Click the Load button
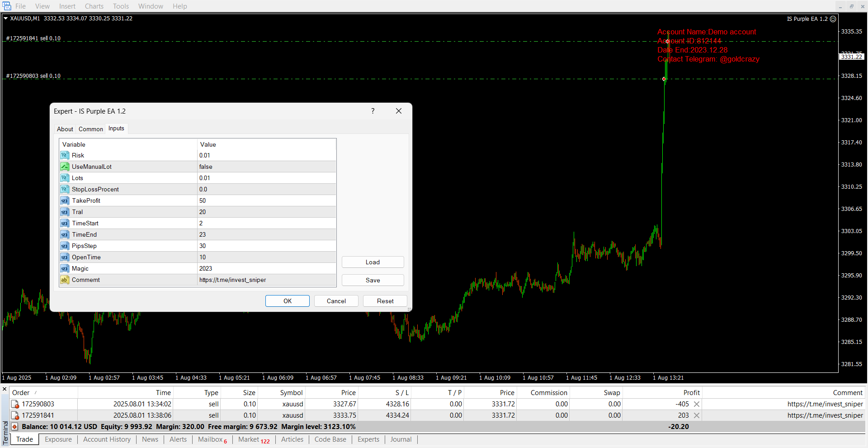Viewport: 868px width, 448px height. click(373, 262)
